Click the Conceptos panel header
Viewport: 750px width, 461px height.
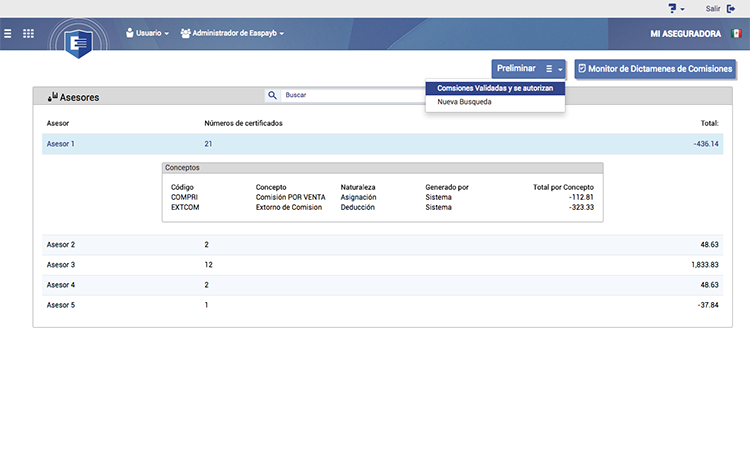click(383, 168)
